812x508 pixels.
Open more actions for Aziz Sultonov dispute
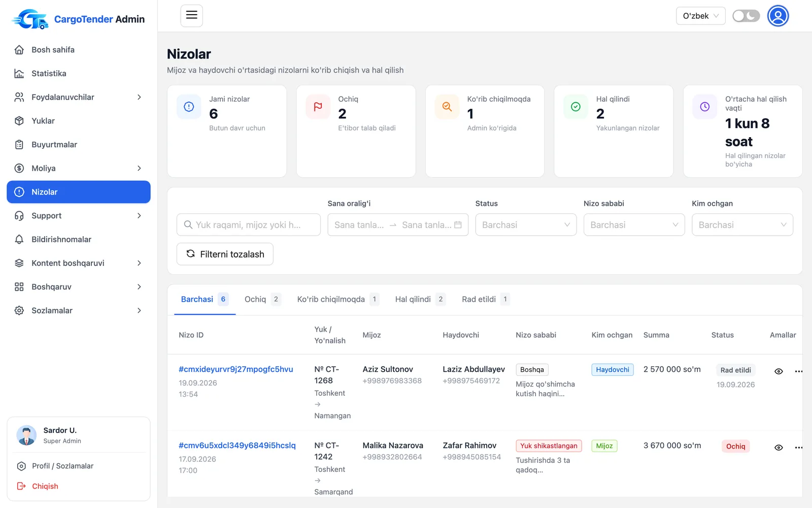pos(798,371)
